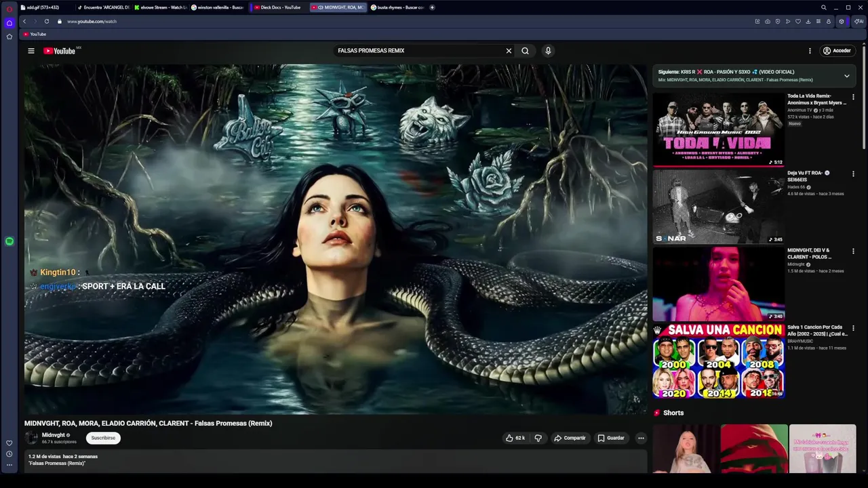Add page to bookmarks with heart icon
Screen dimensions: 868x488
click(797, 21)
